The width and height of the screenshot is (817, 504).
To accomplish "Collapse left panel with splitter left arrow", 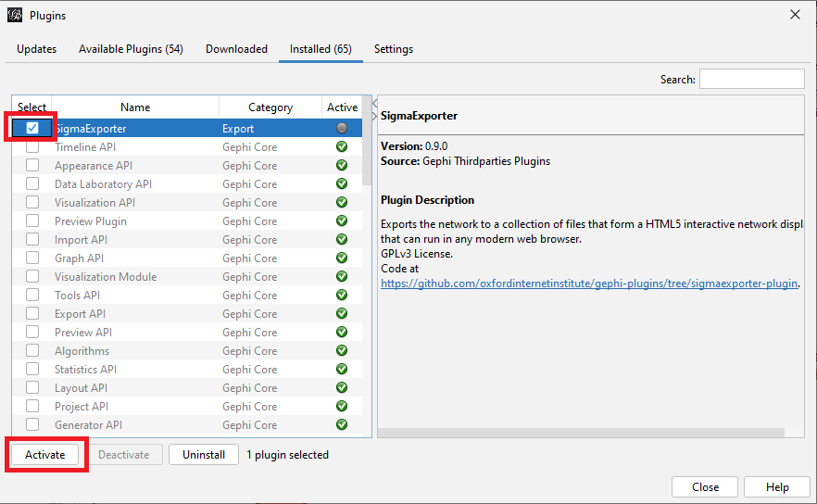I will (374, 103).
